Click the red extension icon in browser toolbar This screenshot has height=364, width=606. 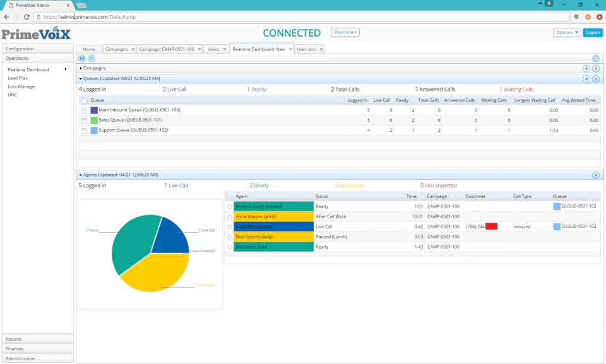point(600,17)
